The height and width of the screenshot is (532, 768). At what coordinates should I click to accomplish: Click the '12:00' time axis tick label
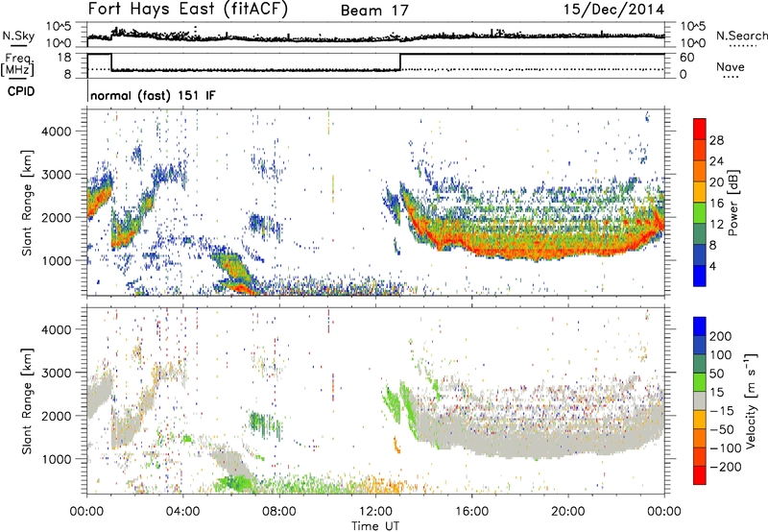click(x=375, y=512)
